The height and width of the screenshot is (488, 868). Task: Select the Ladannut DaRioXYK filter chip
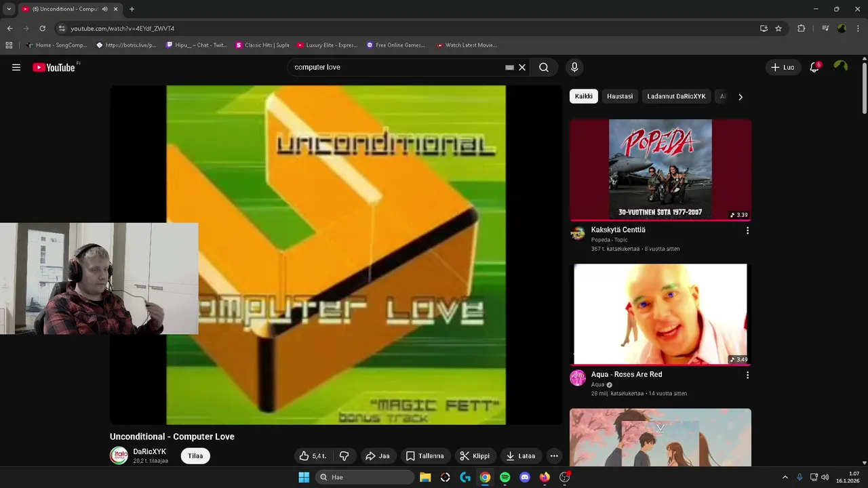click(676, 96)
